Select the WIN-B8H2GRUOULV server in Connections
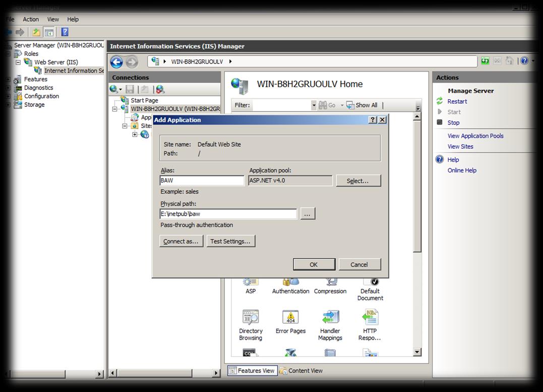Screen dimensions: 543x392 pyautogui.click(x=175, y=109)
